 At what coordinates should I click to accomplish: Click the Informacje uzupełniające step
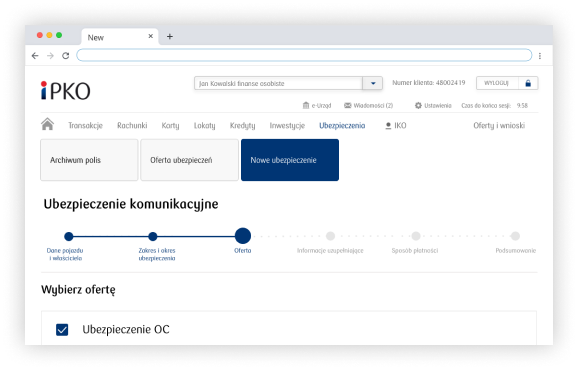tap(330, 251)
